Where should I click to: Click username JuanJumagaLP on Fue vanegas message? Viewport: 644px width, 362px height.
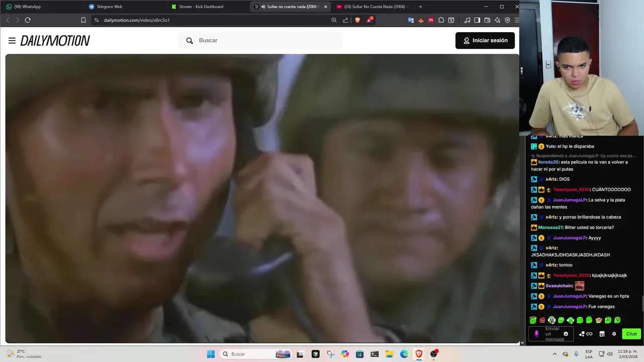click(x=570, y=307)
